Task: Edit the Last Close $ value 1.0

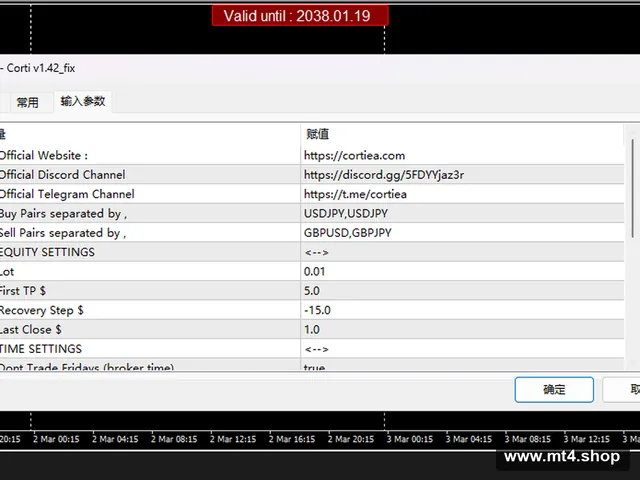Action: [462, 329]
